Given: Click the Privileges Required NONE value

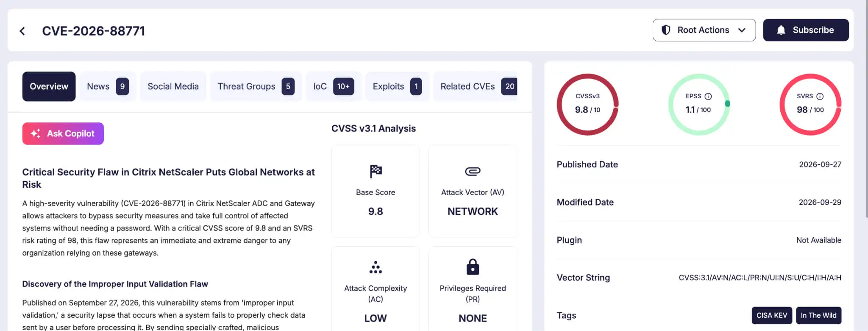Looking at the screenshot, I should [473, 318].
